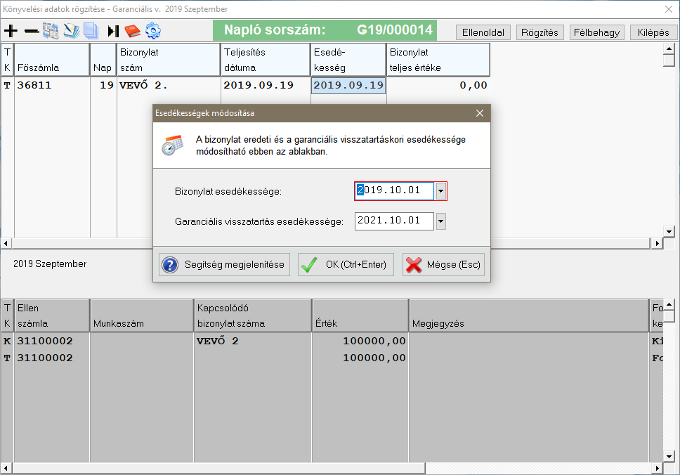Click the red book icon in toolbar
Viewport: 680px width, 475px height.
(132, 31)
